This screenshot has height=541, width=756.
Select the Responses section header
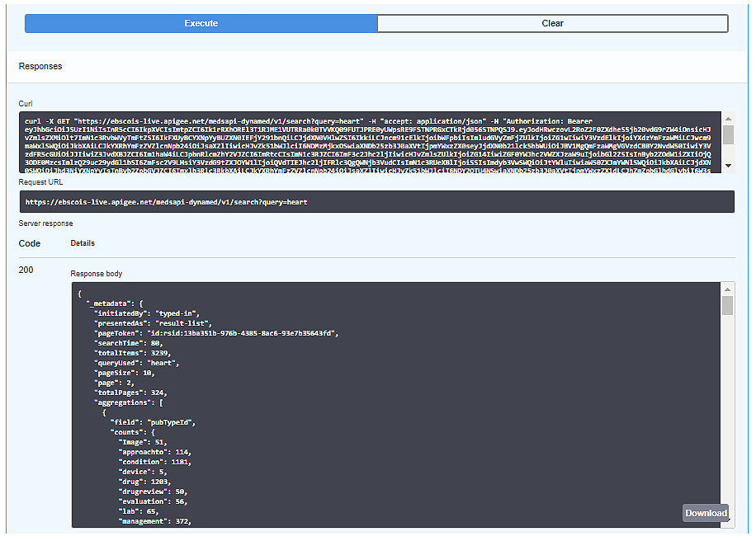click(40, 66)
